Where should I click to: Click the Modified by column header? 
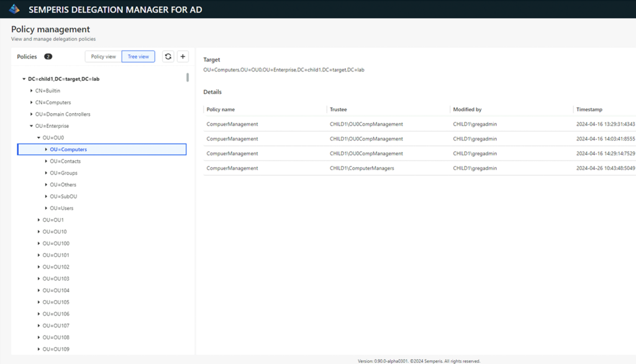467,109
